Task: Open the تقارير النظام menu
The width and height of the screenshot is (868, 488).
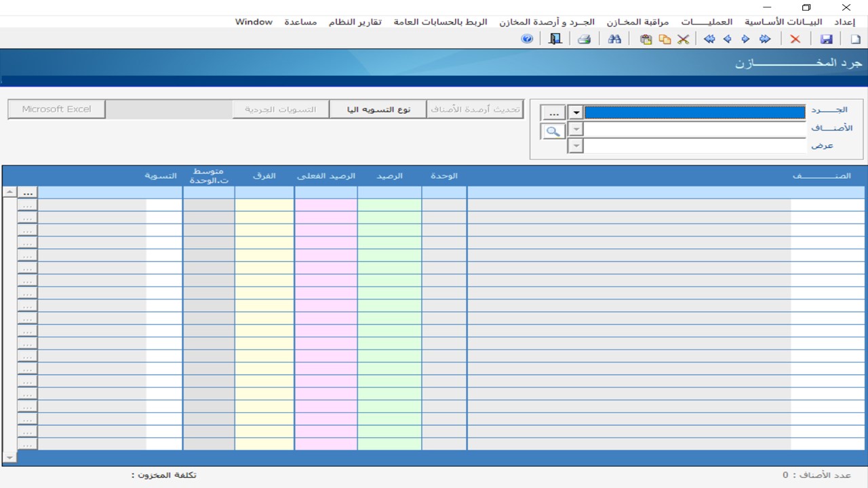Action: coord(355,22)
